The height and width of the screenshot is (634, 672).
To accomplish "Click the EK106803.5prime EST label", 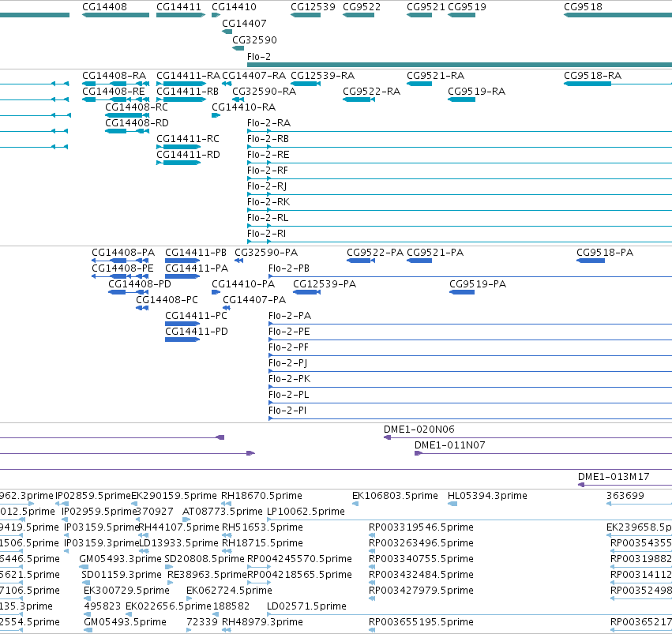I will tap(395, 496).
